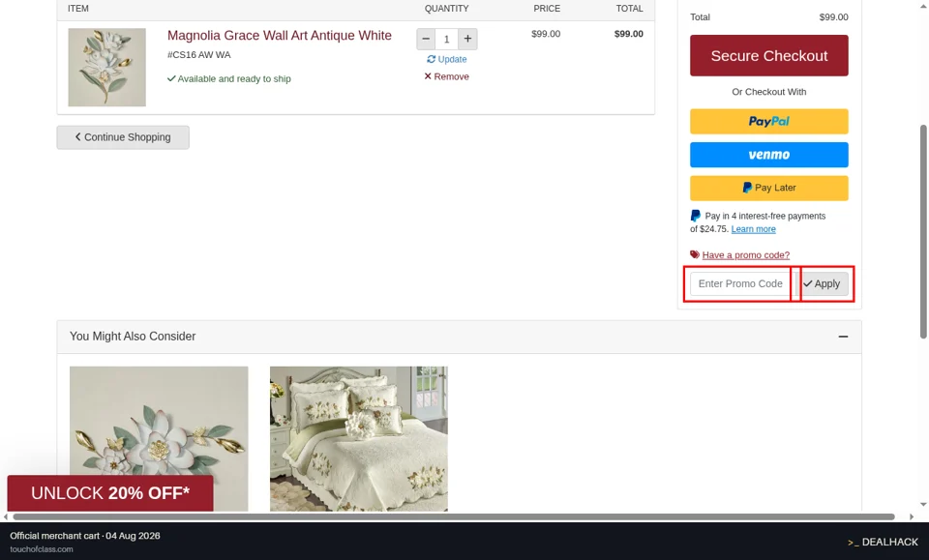Screen dimensions: 929x560
Task: Choose PayPal Pay Later option
Action: [x=769, y=189]
